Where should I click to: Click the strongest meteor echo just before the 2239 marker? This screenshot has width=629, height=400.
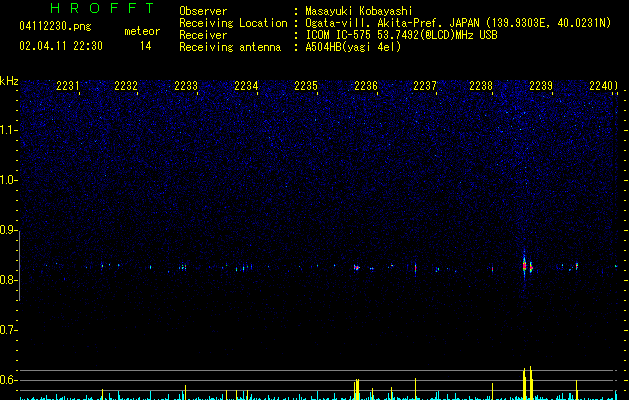pos(524,266)
